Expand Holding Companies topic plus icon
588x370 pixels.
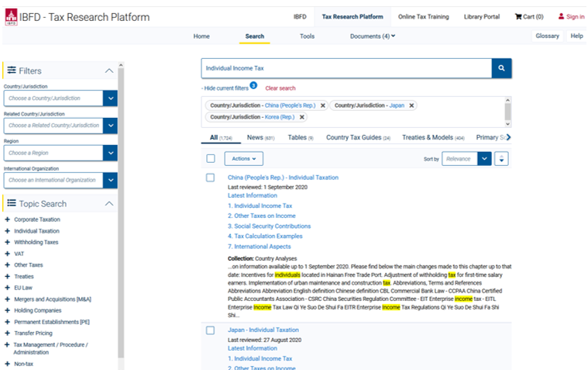click(7, 310)
